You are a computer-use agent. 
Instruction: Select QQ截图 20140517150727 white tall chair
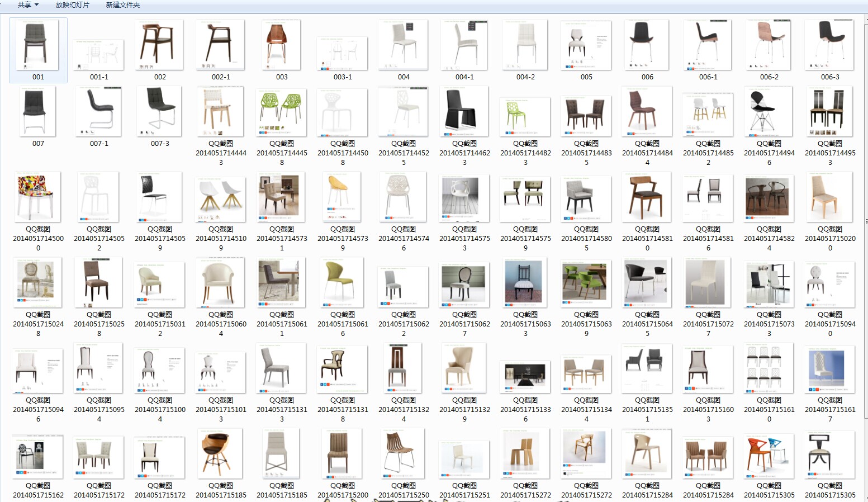[708, 282]
